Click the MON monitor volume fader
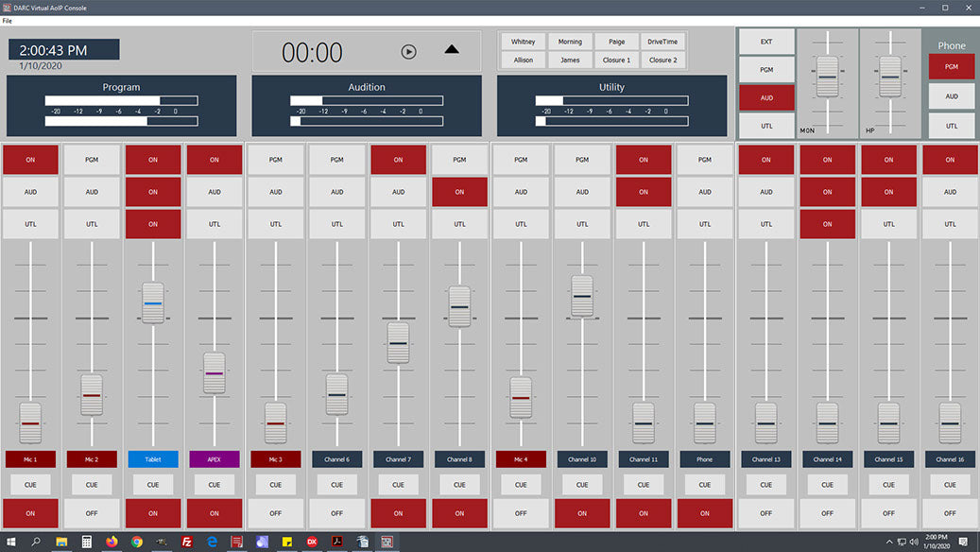The height and width of the screenshot is (552, 980). click(827, 77)
